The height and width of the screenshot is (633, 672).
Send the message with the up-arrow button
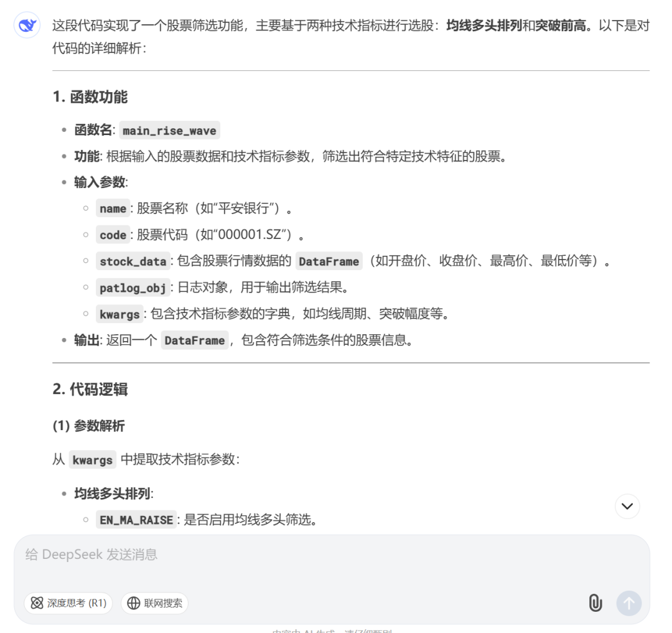pyautogui.click(x=628, y=603)
